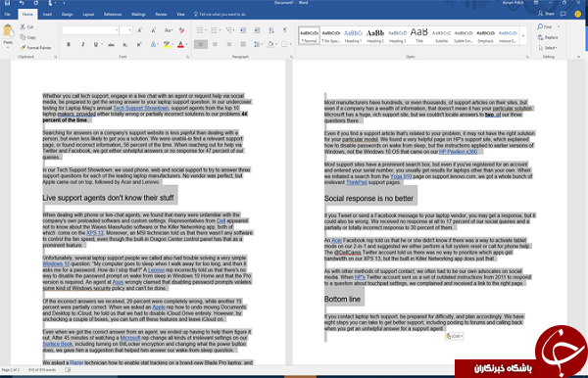This screenshot has width=588, height=378.
Task: Apply the text highlight color
Action: (167, 45)
